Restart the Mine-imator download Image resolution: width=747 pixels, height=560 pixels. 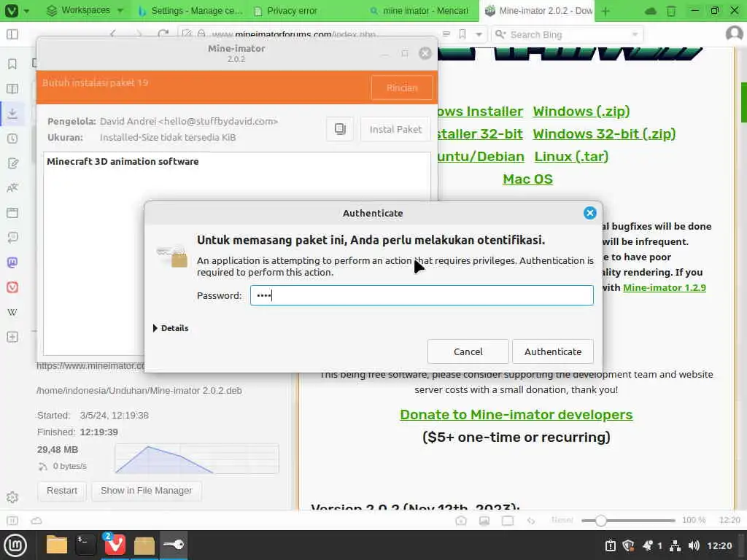click(x=62, y=491)
